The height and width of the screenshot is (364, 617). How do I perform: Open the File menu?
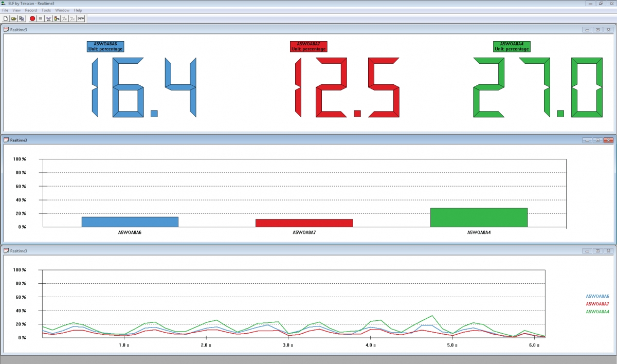[x=5, y=10]
